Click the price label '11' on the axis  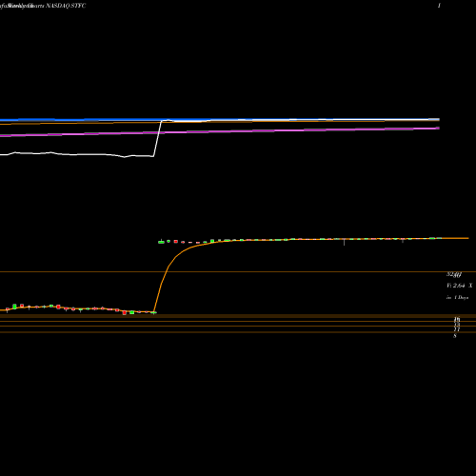pos(457,330)
